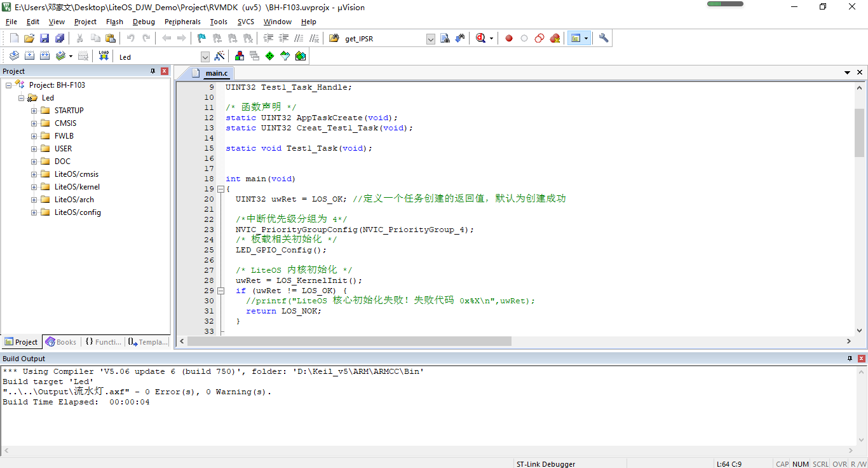Viewport: 868px width, 468px height.
Task: Click the Find icon beside search box
Action: click(x=445, y=38)
